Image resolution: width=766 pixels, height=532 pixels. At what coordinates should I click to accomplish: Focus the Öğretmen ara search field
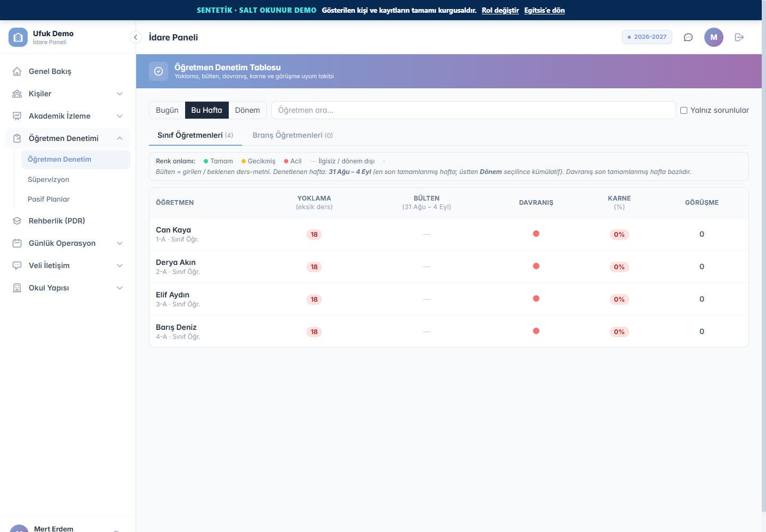click(473, 110)
